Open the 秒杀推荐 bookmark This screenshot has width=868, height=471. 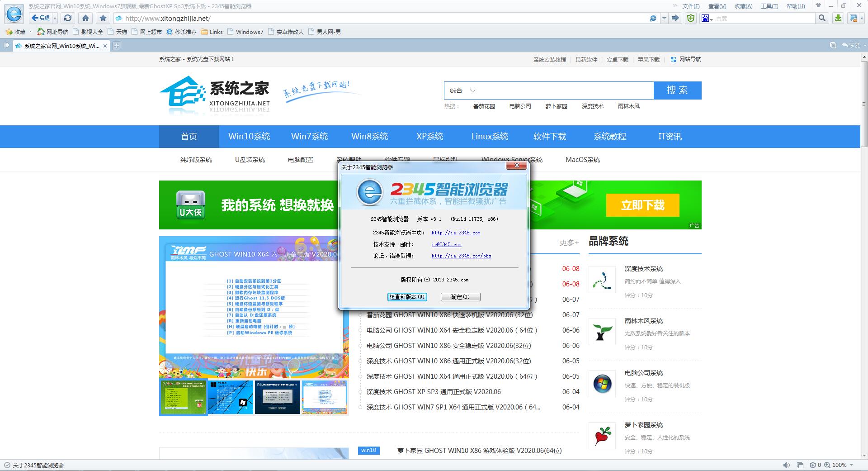click(181, 32)
